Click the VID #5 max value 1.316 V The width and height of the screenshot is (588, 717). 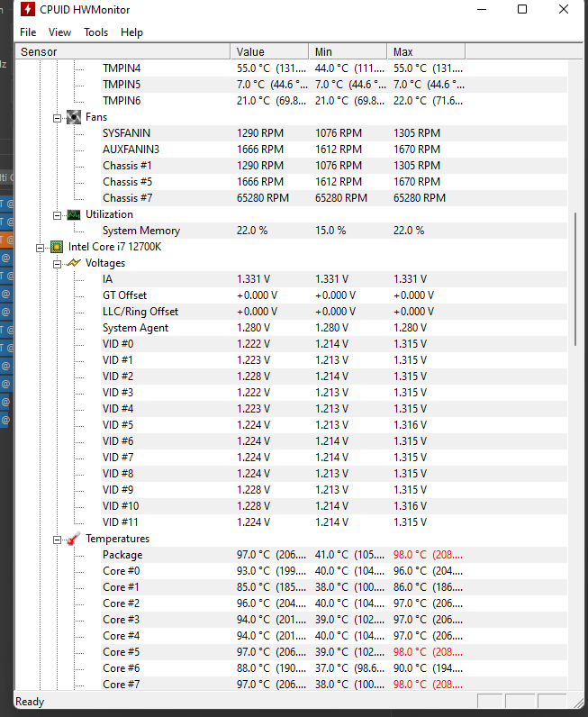point(410,425)
